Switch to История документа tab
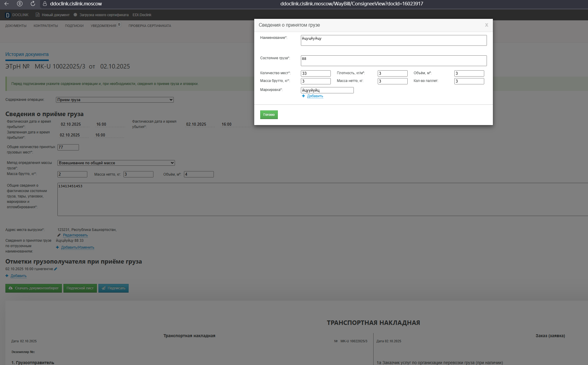 coord(27,54)
